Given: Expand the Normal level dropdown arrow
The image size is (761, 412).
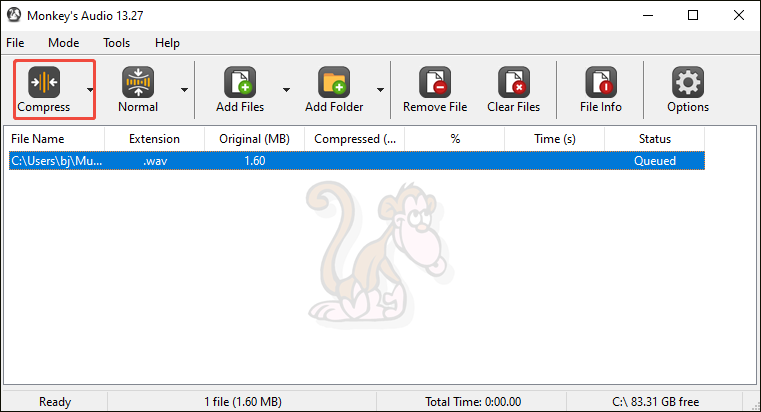Looking at the screenshot, I should click(184, 90).
